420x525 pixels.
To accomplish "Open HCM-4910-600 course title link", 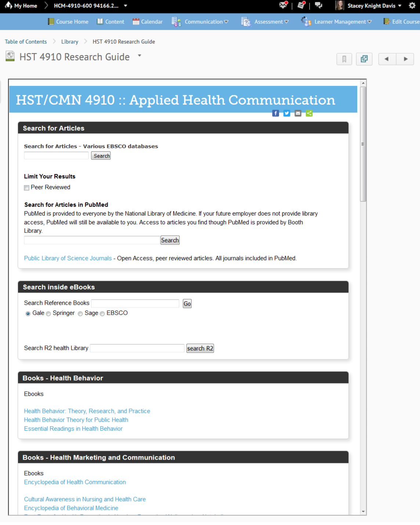I will pyautogui.click(x=86, y=6).
